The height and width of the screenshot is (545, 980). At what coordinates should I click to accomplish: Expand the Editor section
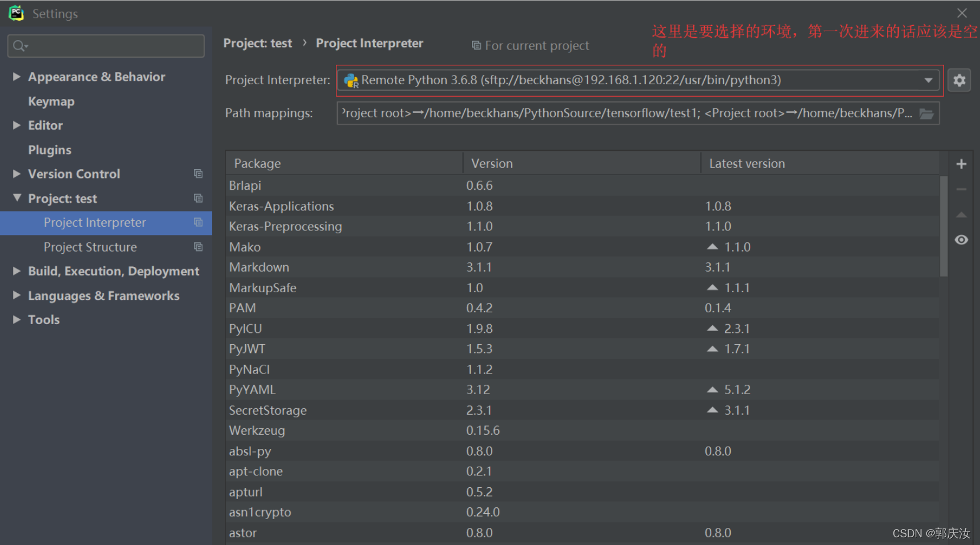(x=17, y=125)
